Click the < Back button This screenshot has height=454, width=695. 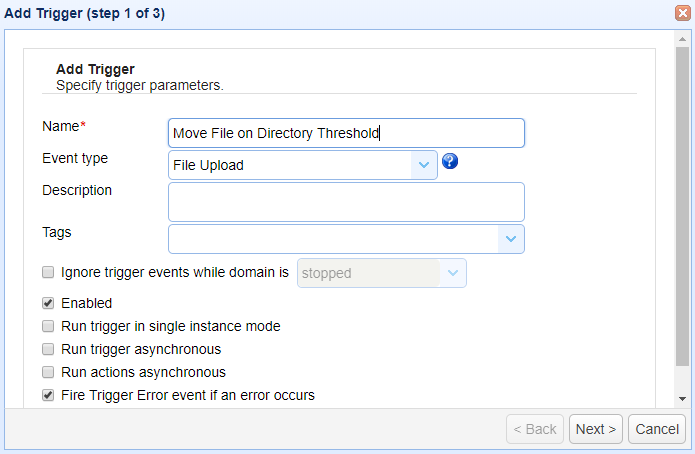coord(535,429)
